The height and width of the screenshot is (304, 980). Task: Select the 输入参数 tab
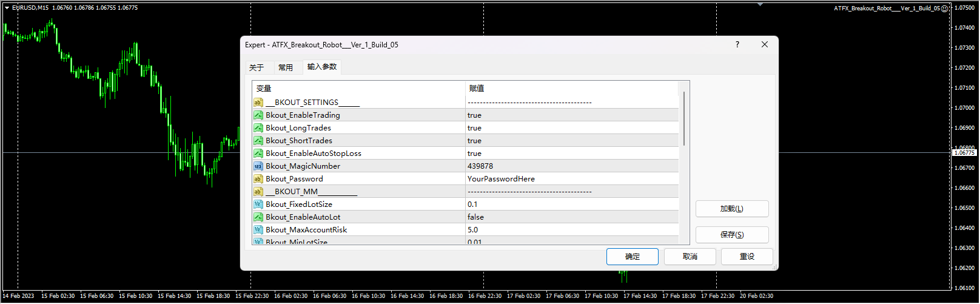(x=322, y=67)
